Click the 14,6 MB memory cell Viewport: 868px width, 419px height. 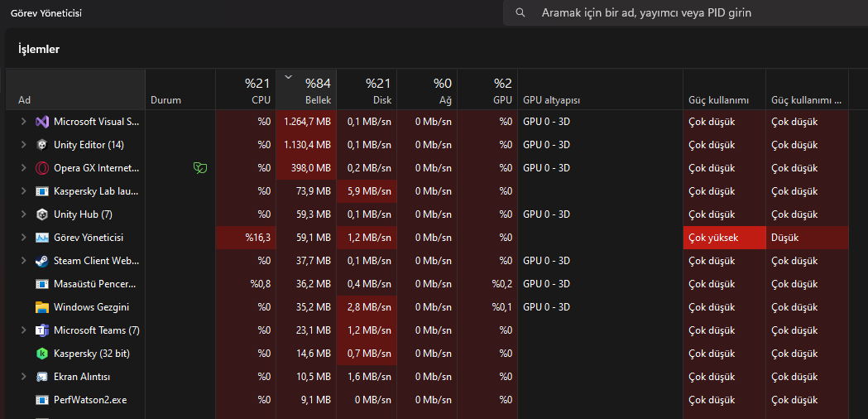pos(306,354)
